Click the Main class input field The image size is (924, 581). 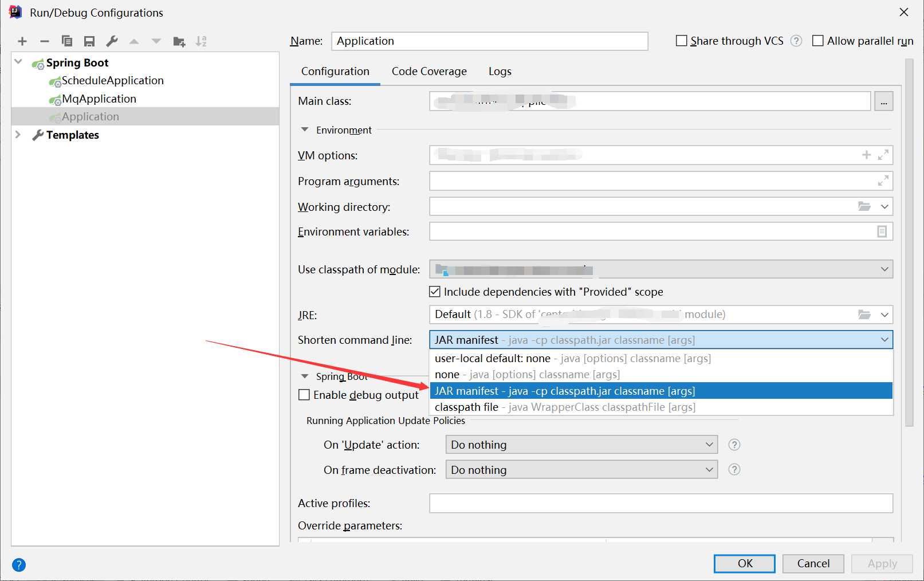pyautogui.click(x=650, y=101)
